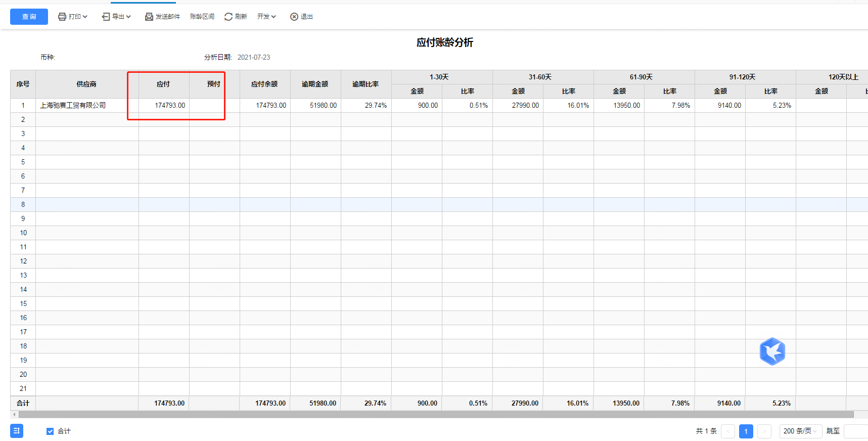Click the 应付 column header
The height and width of the screenshot is (441, 868).
pos(163,84)
